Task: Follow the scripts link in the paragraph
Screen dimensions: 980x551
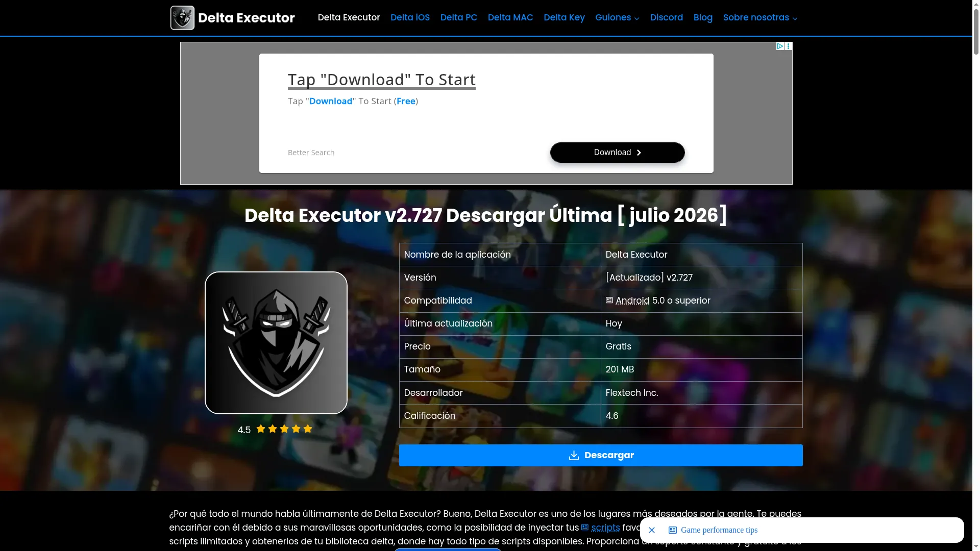Action: pos(605,528)
